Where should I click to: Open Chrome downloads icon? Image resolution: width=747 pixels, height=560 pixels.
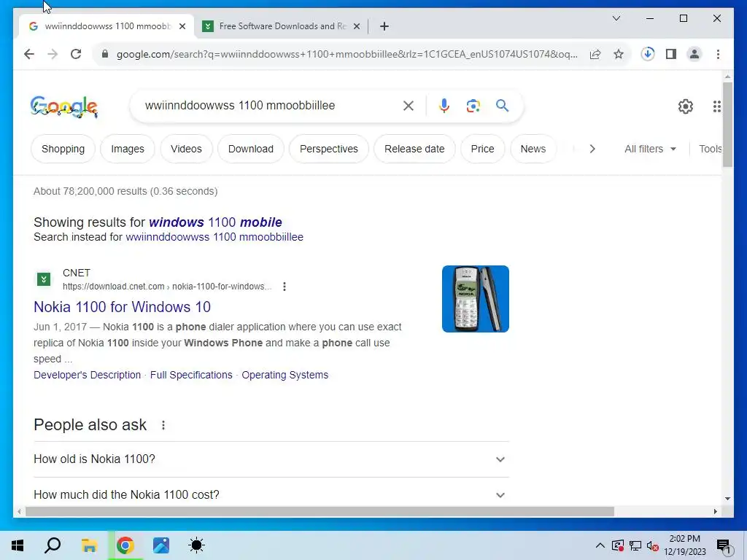(648, 54)
